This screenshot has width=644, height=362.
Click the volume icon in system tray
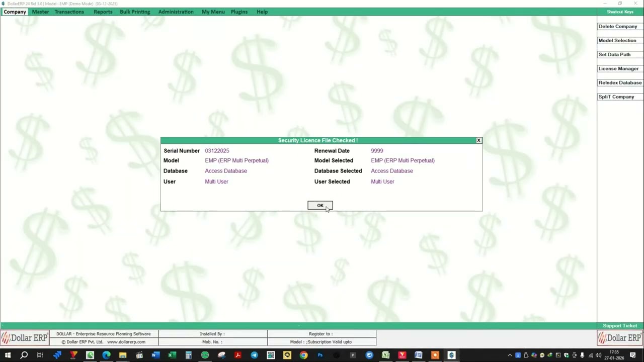coord(598,355)
